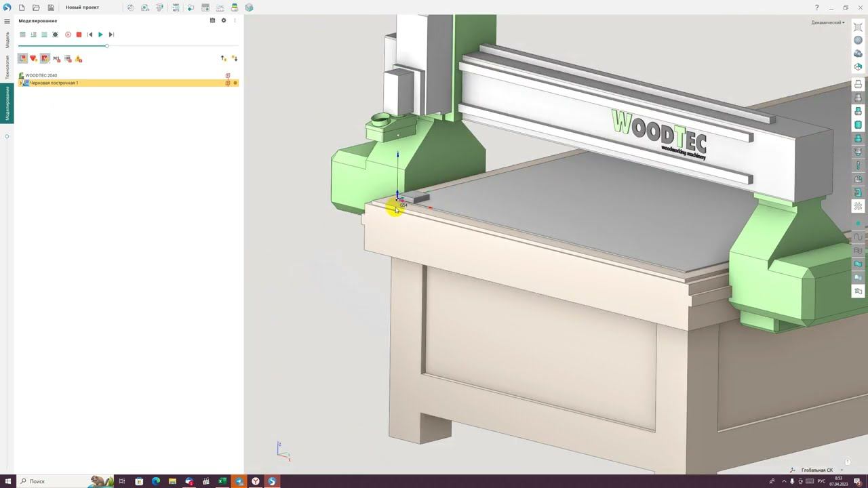Click the fit-all view icon
Viewport: 868px width, 488px height.
tap(858, 26)
